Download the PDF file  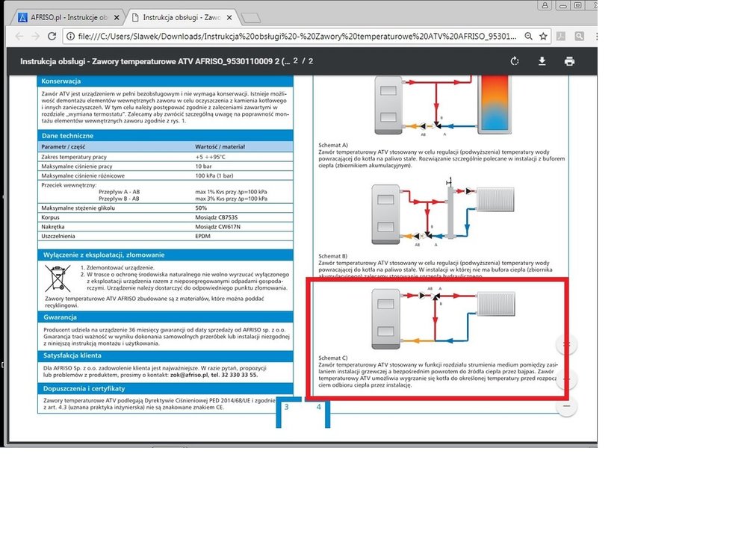542,61
